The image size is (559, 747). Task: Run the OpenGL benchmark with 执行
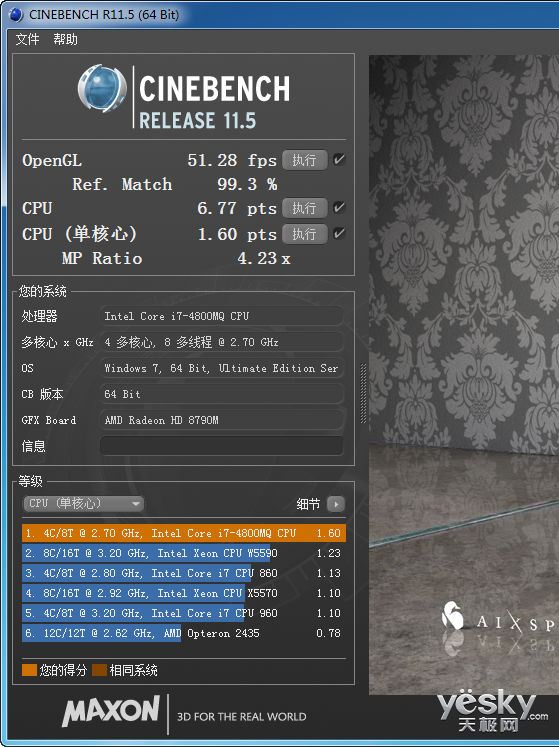coord(305,160)
